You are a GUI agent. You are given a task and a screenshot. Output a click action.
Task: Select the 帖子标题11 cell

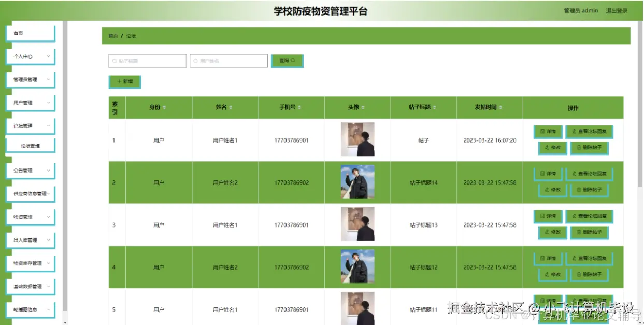click(x=423, y=310)
